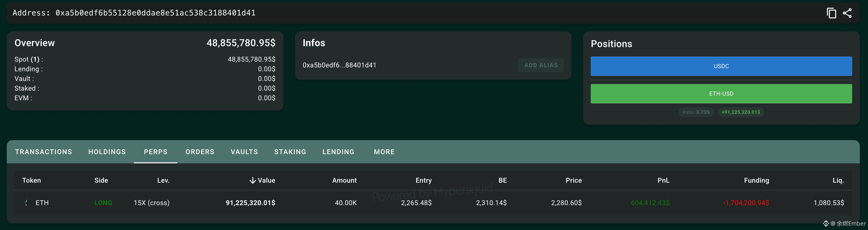Switch to the TRANSACTIONS tab
This screenshot has height=230, width=868.
click(x=43, y=152)
